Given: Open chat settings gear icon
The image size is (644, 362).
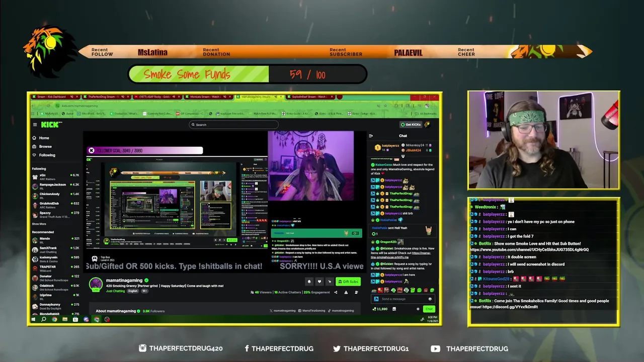Looking at the screenshot, I should (418, 309).
